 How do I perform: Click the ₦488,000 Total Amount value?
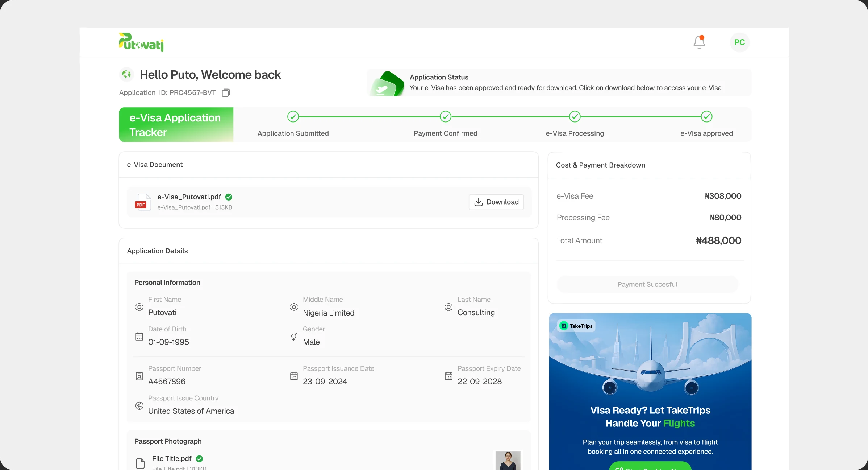tap(718, 240)
